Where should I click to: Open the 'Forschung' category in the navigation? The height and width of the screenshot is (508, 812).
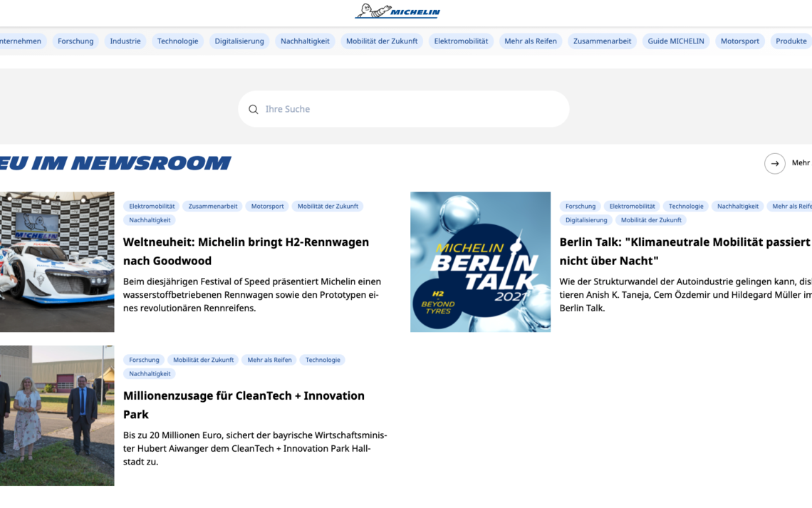click(75, 41)
